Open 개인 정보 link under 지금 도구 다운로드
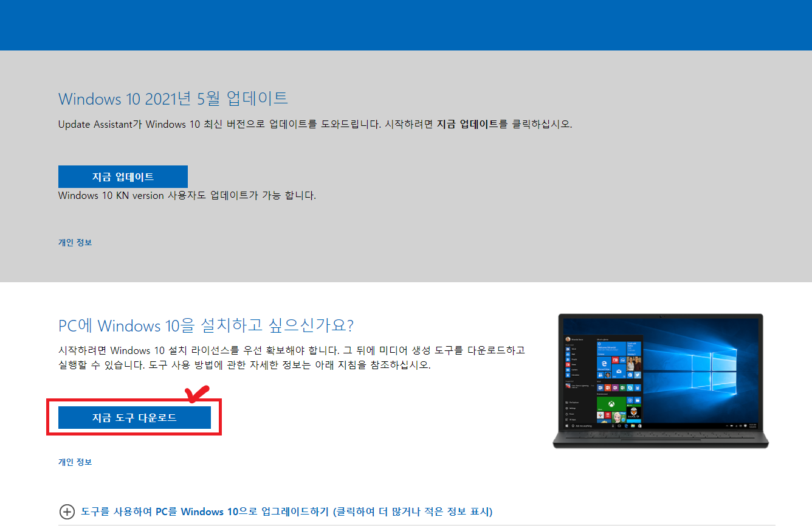The image size is (812, 531). 75,462
